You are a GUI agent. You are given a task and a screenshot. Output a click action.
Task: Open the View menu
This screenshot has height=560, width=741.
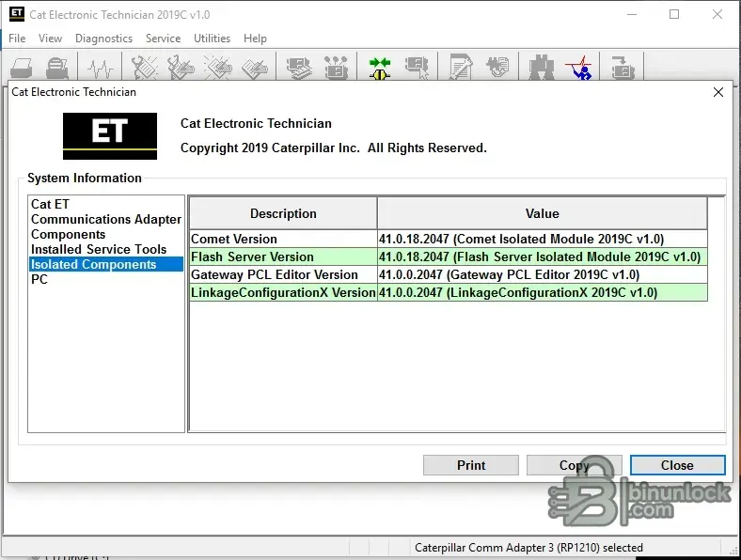coord(50,39)
